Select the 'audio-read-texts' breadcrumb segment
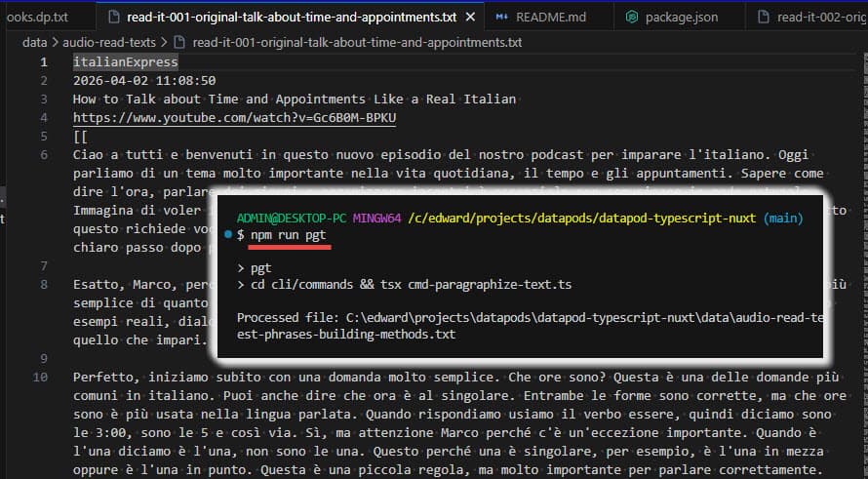 pos(109,42)
